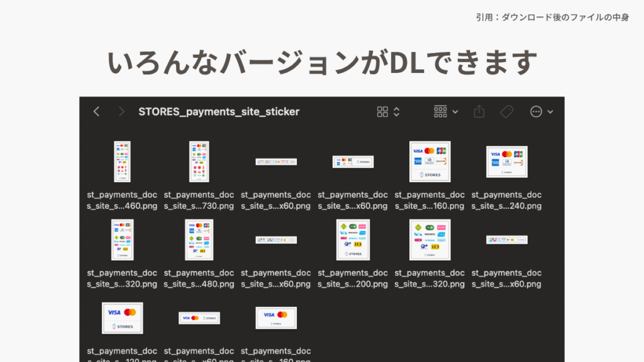Select the thumbnail of file ending 200.png

tap(353, 239)
